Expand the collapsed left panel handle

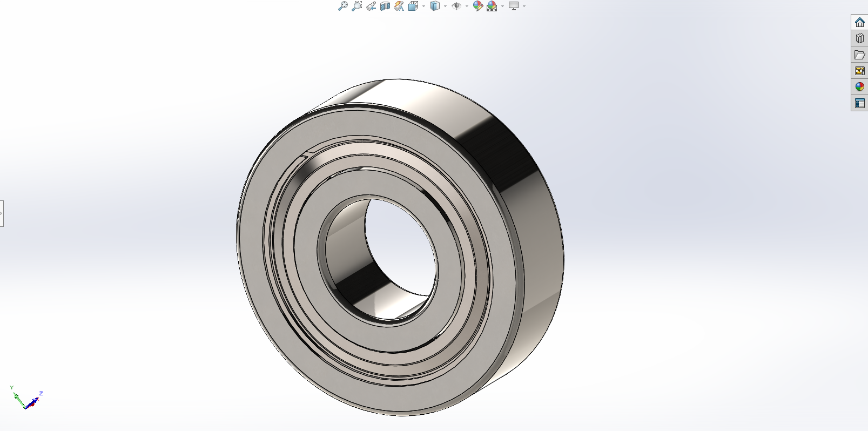pos(2,213)
